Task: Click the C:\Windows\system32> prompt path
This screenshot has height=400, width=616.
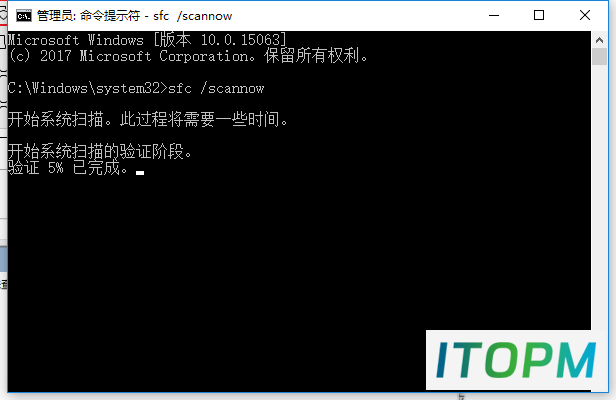Action: click(x=88, y=88)
